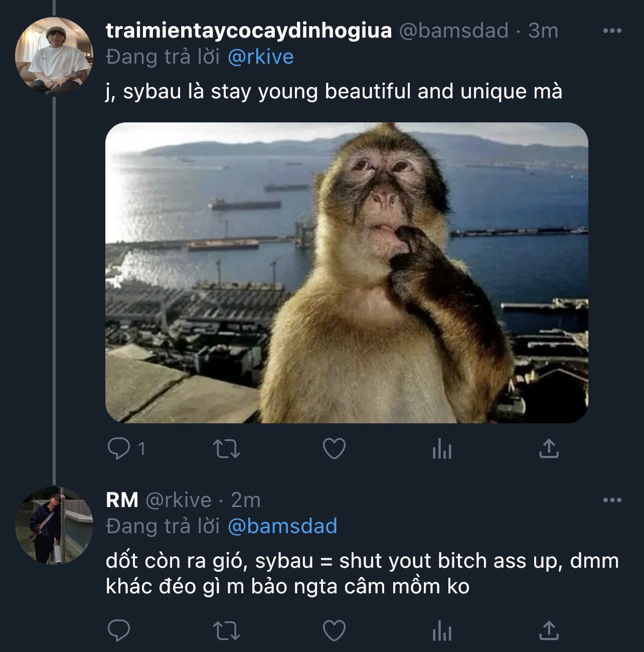Like the bamsdad monkey tweet
The height and width of the screenshot is (652, 644).
(334, 449)
